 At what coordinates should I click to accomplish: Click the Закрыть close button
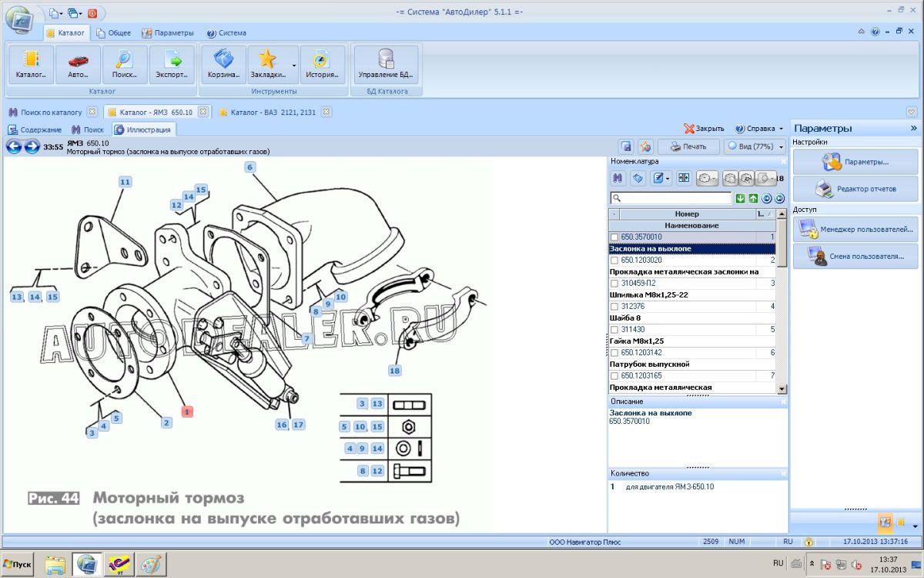pos(705,129)
